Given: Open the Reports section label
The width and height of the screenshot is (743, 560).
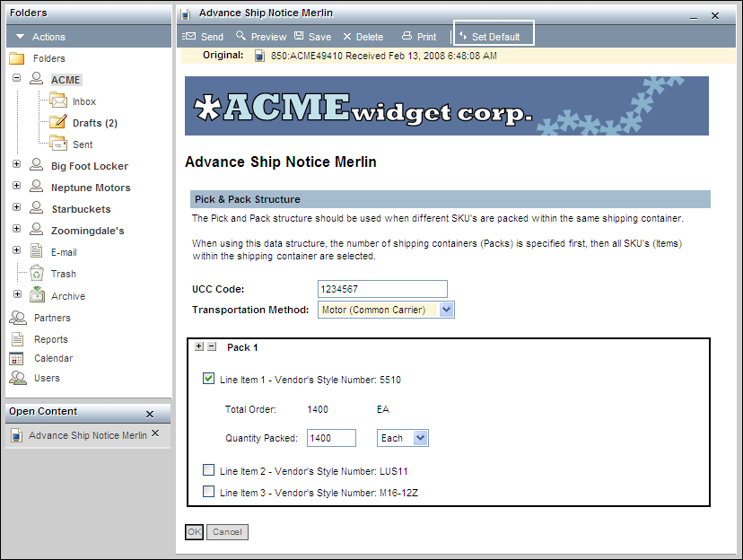Looking at the screenshot, I should (51, 339).
